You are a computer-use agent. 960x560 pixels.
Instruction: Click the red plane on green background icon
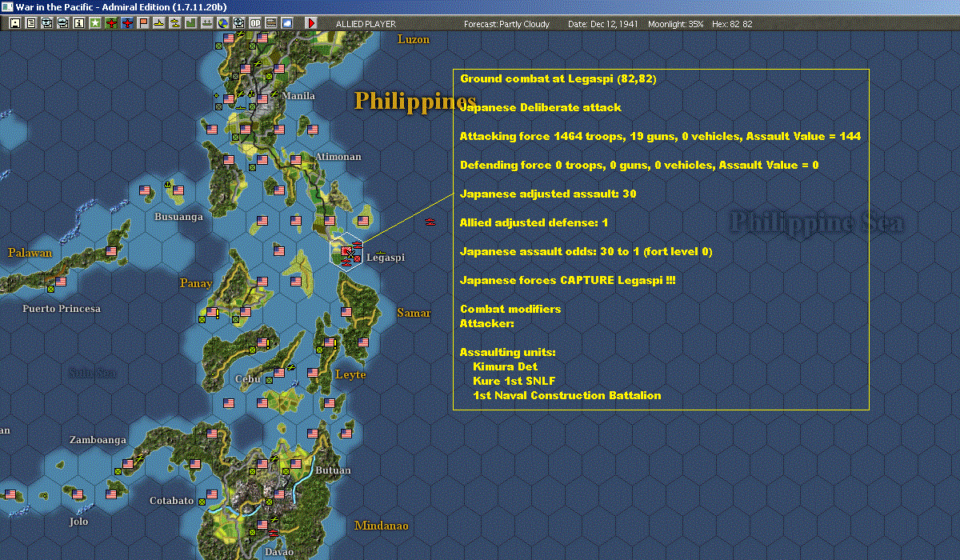[111, 24]
